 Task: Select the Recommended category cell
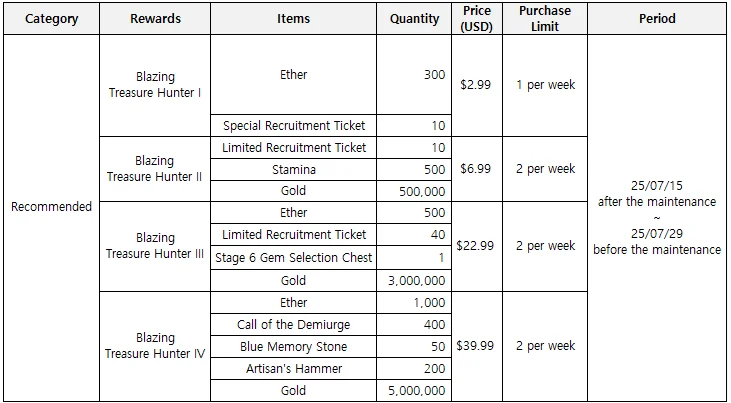(51, 207)
